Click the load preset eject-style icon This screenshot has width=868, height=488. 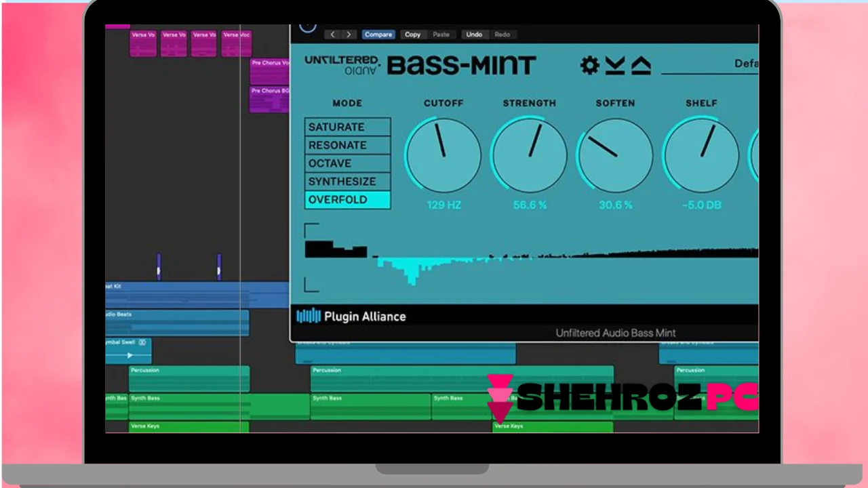641,65
